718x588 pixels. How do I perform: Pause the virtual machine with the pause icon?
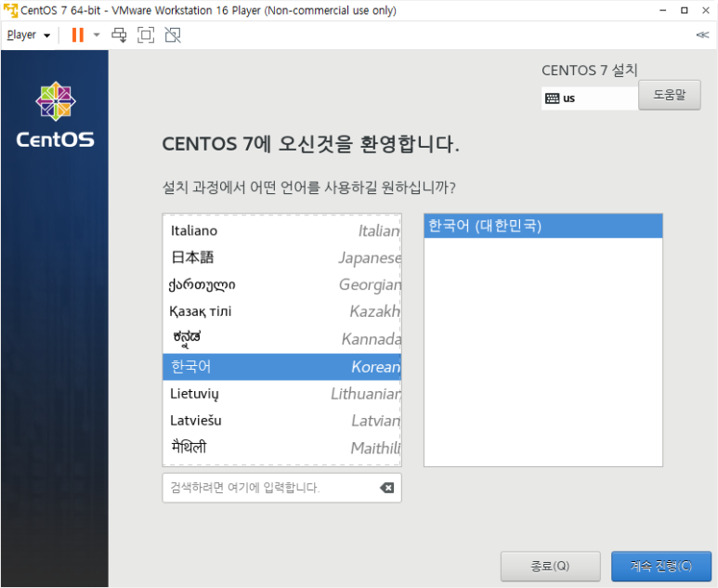click(78, 34)
